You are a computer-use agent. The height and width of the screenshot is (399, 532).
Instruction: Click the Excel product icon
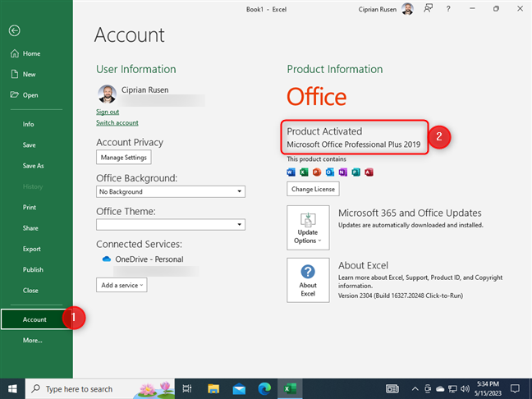tap(304, 172)
